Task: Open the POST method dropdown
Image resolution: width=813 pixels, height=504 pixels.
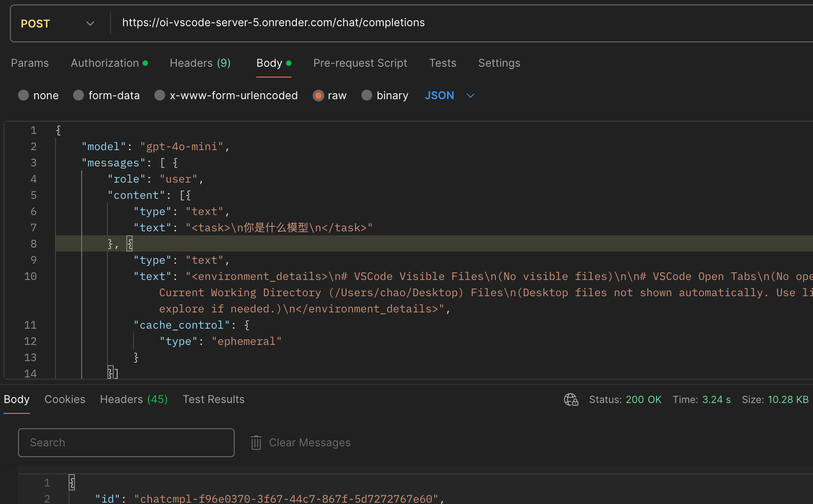Action: click(x=58, y=23)
